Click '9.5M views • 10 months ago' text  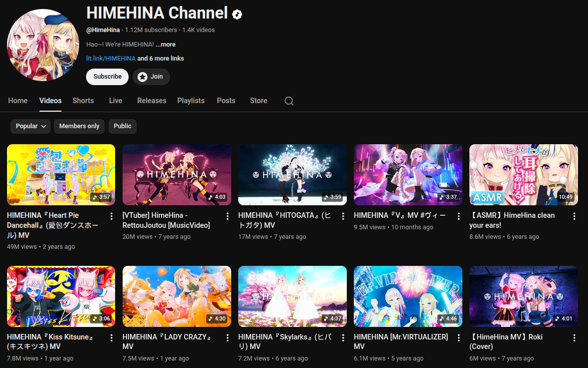(393, 227)
